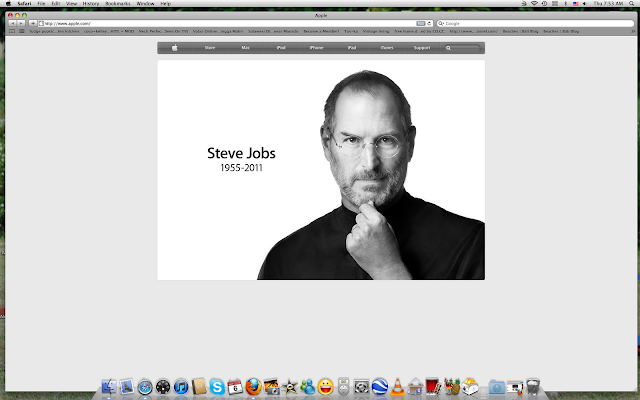Open the Bookmarks menu
This screenshot has height=400, width=640.
click(118, 3)
